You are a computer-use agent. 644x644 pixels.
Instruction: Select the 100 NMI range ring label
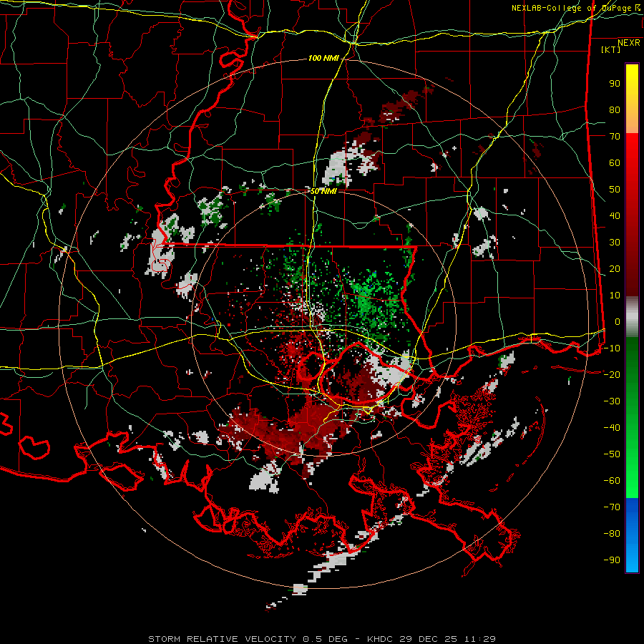point(323,59)
